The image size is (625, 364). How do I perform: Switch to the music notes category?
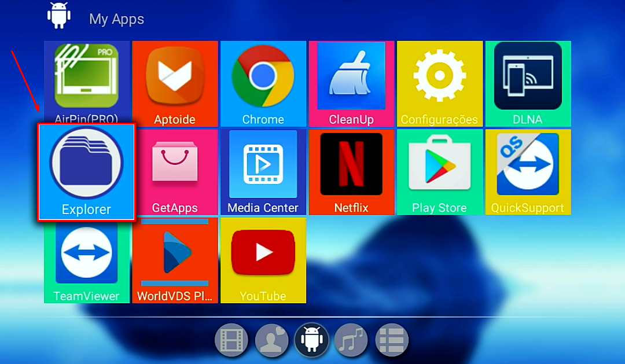(351, 340)
